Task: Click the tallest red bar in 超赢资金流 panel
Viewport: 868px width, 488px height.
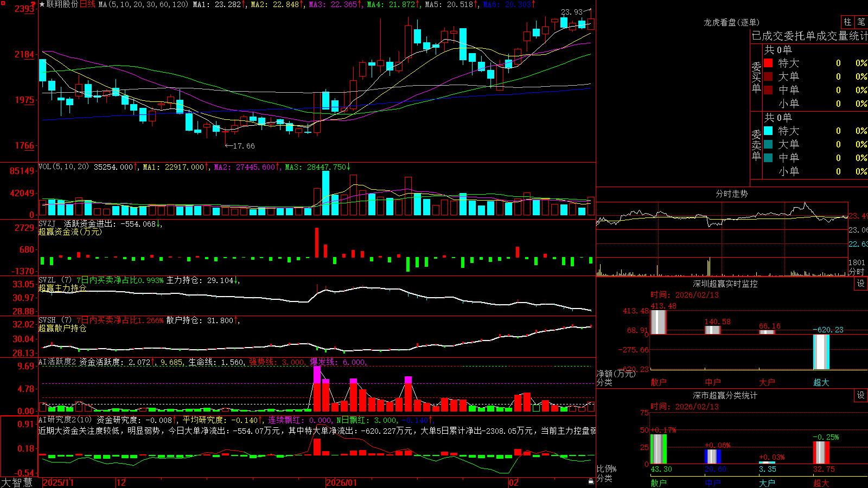Action: (x=317, y=242)
